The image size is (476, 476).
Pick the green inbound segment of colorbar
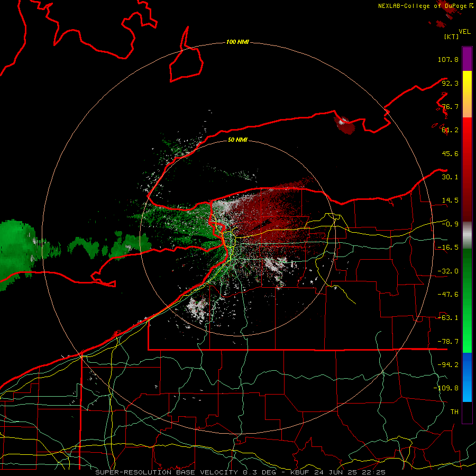pyautogui.click(x=467, y=300)
